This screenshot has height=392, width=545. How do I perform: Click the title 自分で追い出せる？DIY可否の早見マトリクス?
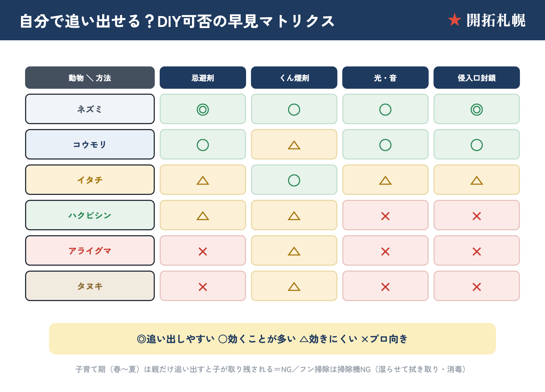(x=177, y=21)
